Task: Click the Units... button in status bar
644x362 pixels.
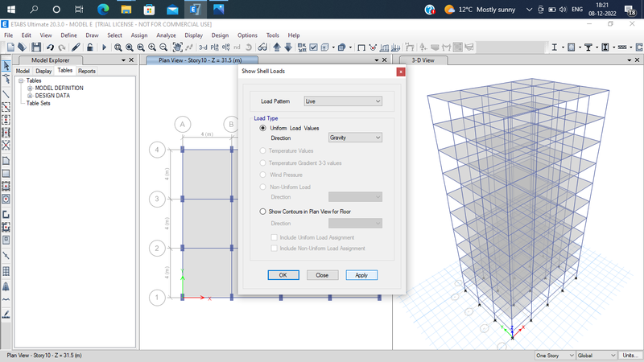Action: pyautogui.click(x=630, y=356)
